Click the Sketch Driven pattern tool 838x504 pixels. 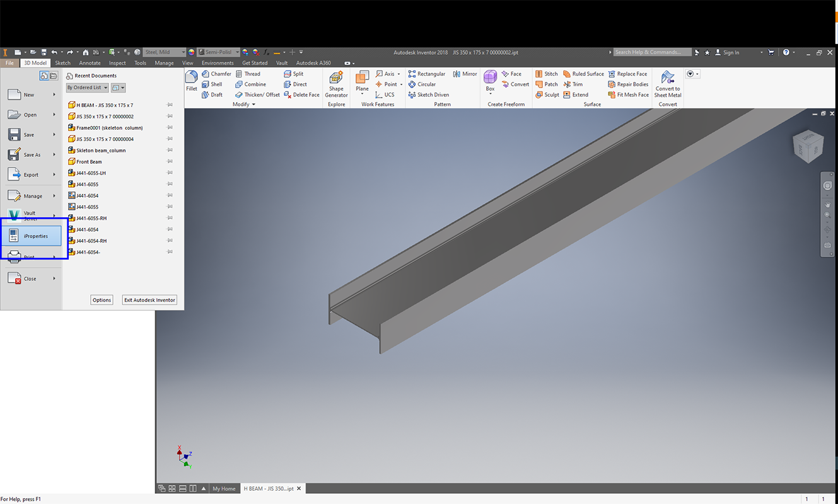429,94
